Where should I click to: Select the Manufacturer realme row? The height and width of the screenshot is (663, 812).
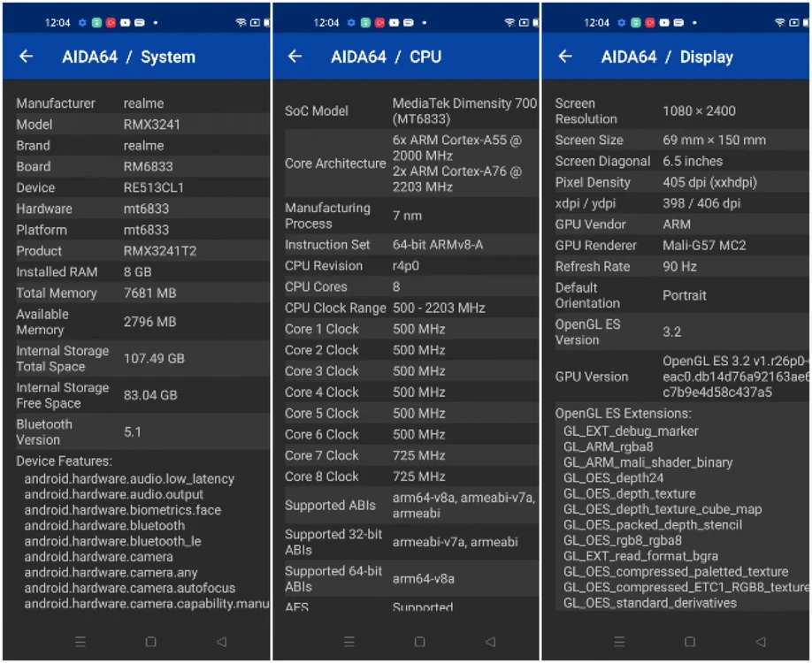coord(142,103)
